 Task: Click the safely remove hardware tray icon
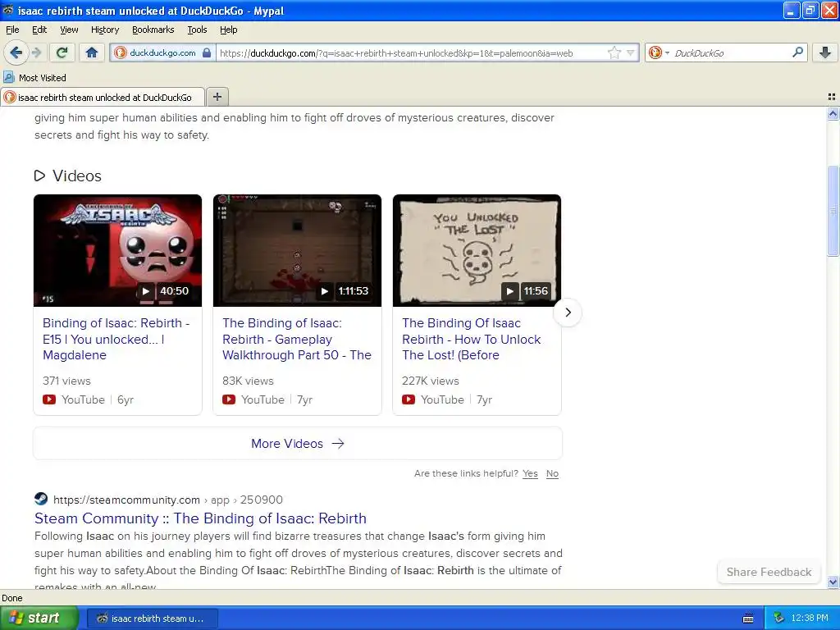point(778,619)
